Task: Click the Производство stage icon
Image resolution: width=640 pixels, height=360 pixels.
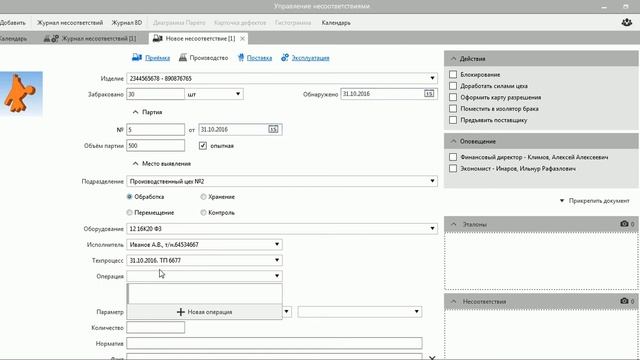Action: [183, 58]
